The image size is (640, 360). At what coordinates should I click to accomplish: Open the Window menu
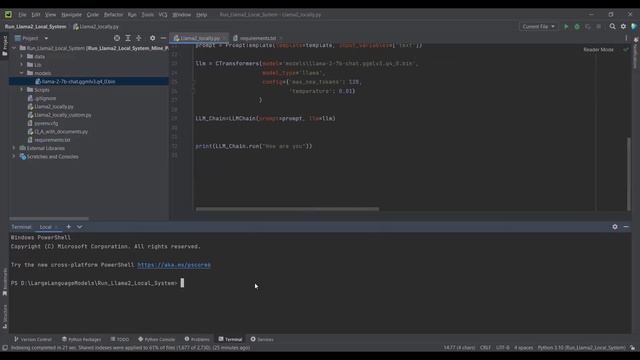tap(182, 15)
